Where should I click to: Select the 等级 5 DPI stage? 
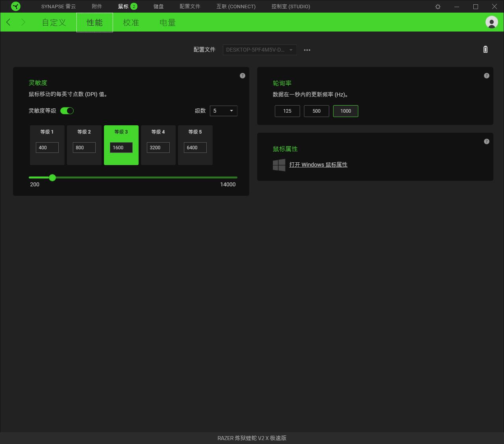click(195, 145)
